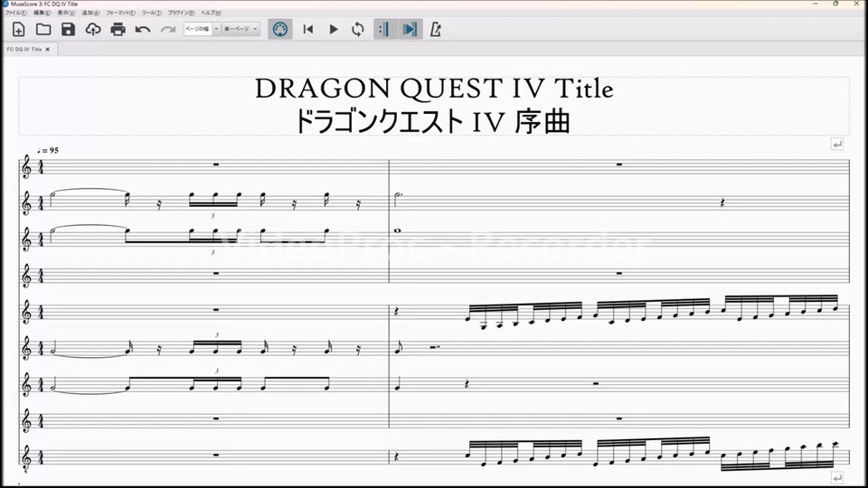The width and height of the screenshot is (868, 488).
Task: Open the フォーマット(F) menu
Action: click(120, 12)
